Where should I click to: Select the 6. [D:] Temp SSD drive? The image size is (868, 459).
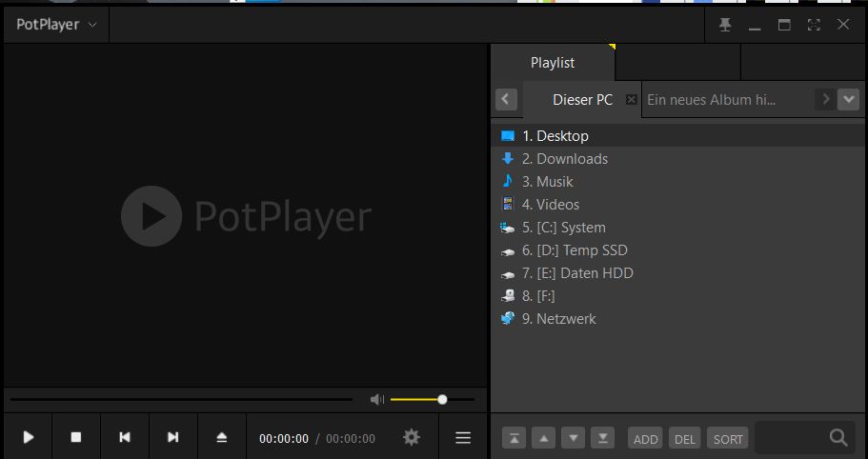678,249
